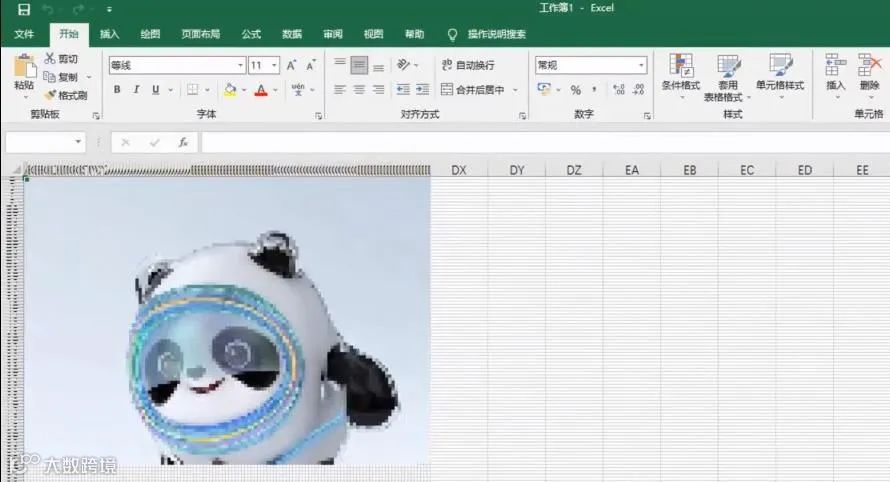Open the 对齐方式 dialog launcher
Screen dimensions: 890x482
click(x=522, y=115)
